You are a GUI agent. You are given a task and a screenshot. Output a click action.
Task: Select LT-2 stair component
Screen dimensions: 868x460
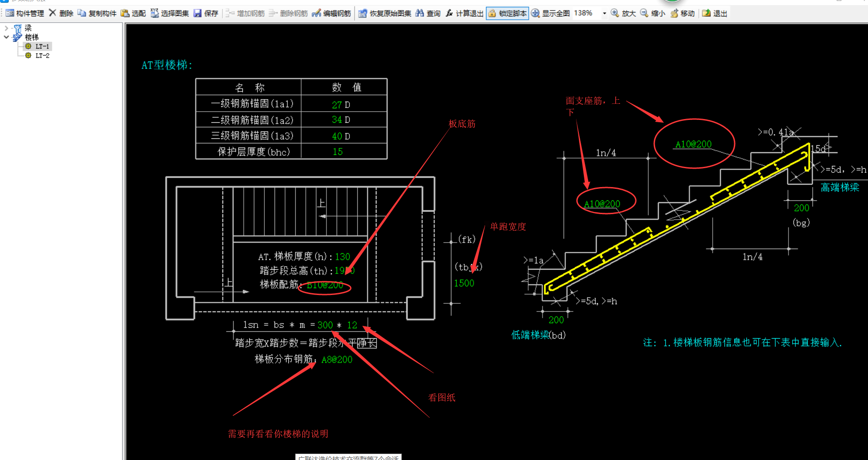[42, 56]
